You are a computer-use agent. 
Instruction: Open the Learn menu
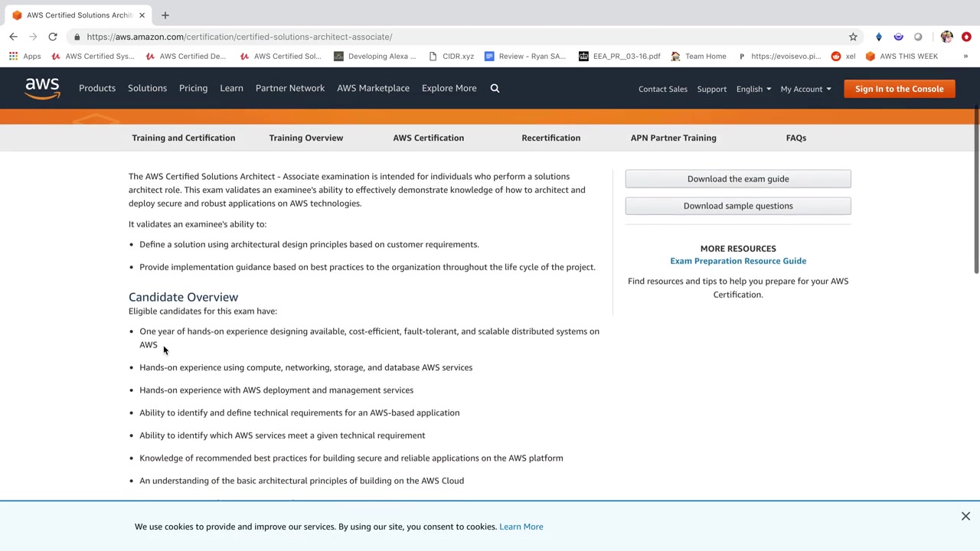(231, 88)
